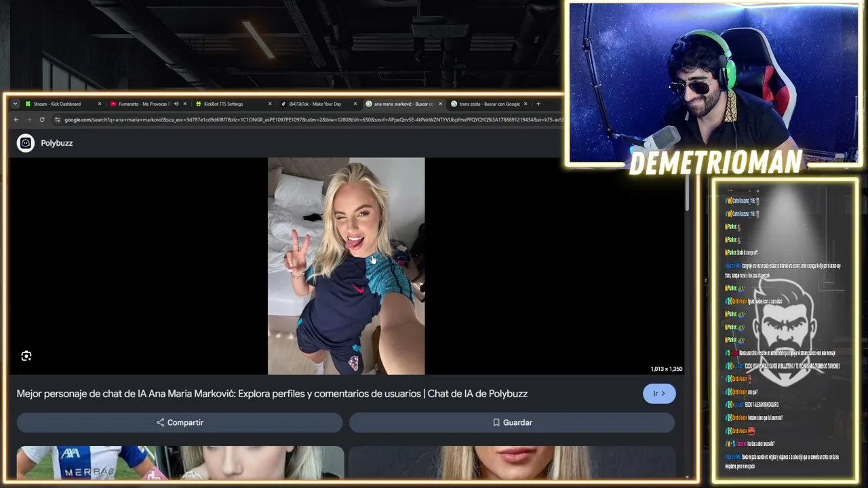Image resolution: width=868 pixels, height=488 pixels.
Task: Open the Mejor personaje de chat title link
Action: tap(272, 394)
